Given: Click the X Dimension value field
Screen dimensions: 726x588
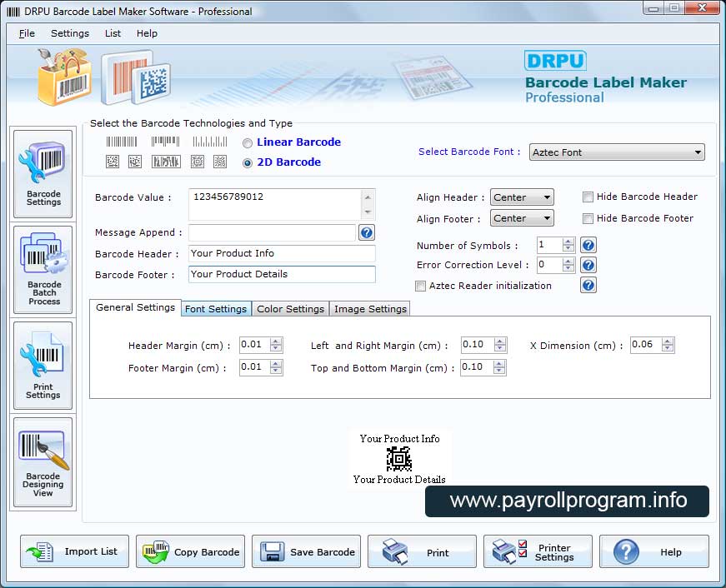Looking at the screenshot, I should tap(646, 345).
